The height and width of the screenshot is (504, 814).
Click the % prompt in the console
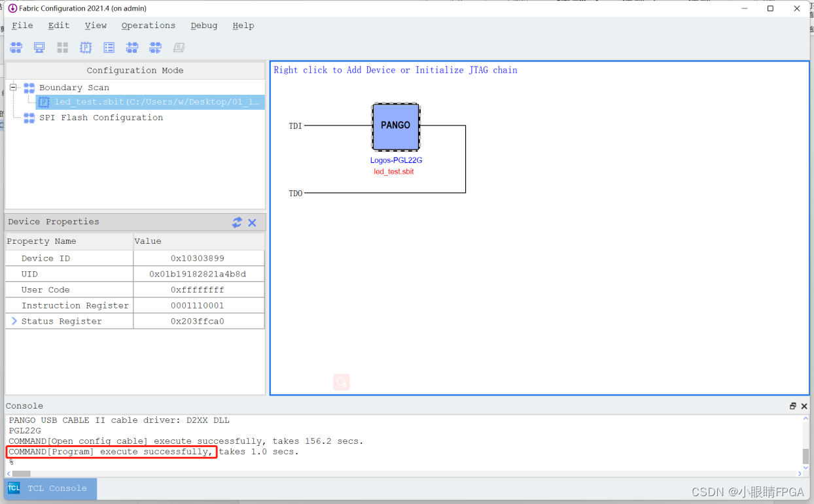(x=11, y=462)
